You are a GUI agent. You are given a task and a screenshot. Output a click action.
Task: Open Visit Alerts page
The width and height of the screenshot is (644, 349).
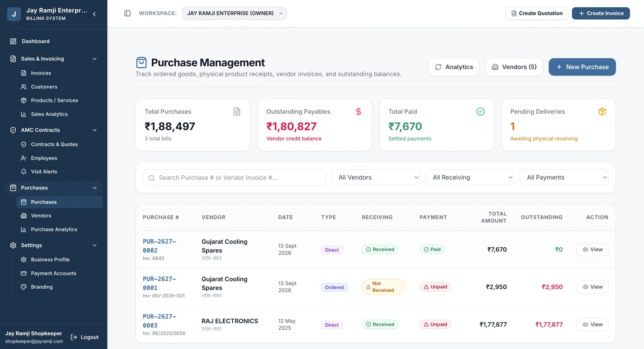59,172
